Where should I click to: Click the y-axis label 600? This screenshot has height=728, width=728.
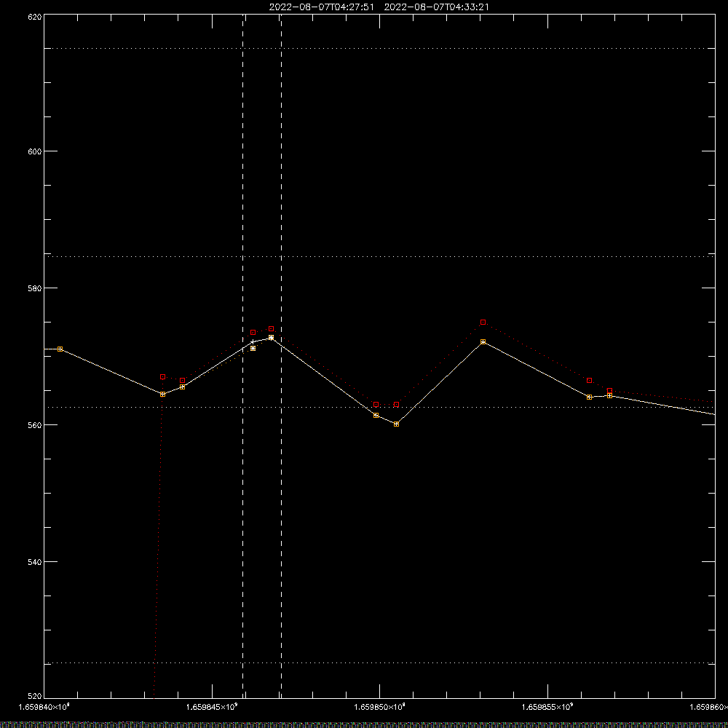tap(35, 151)
